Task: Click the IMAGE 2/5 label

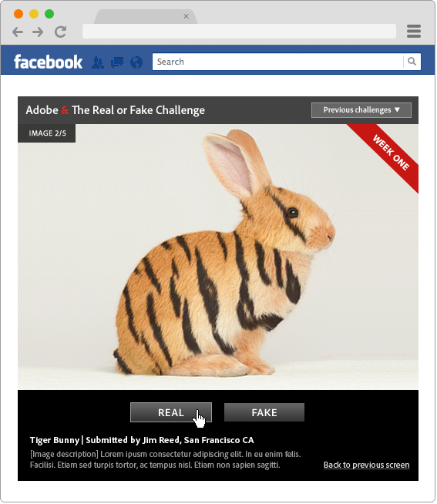Action: coord(47,133)
